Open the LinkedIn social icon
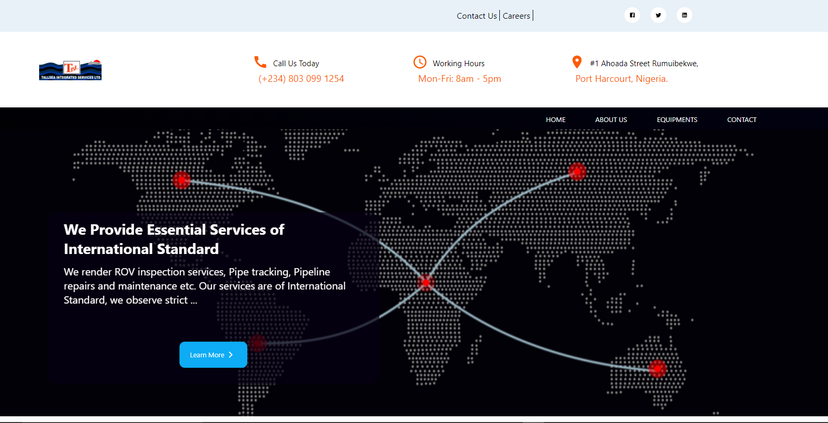This screenshot has width=828, height=423. point(684,15)
